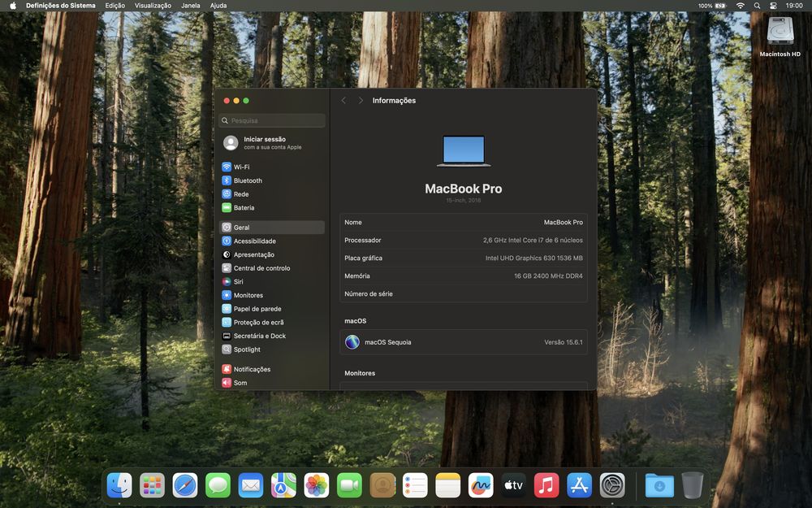Open Proteção de ecrã settings
The height and width of the screenshot is (508, 812).
272,322
